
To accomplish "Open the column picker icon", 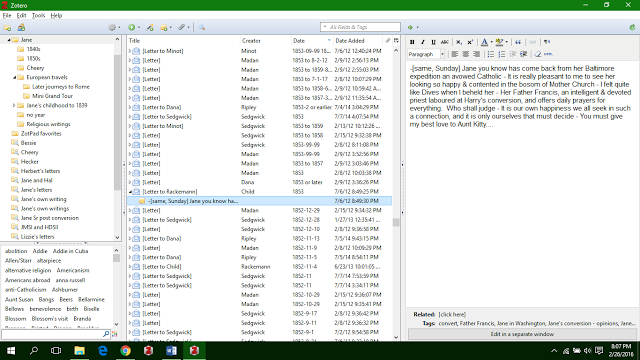I will click(x=396, y=40).
